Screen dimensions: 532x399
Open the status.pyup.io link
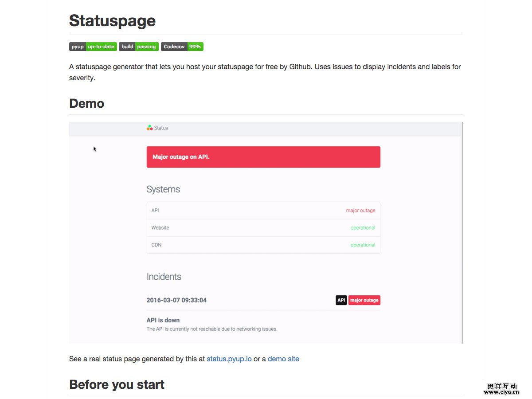[229, 359]
